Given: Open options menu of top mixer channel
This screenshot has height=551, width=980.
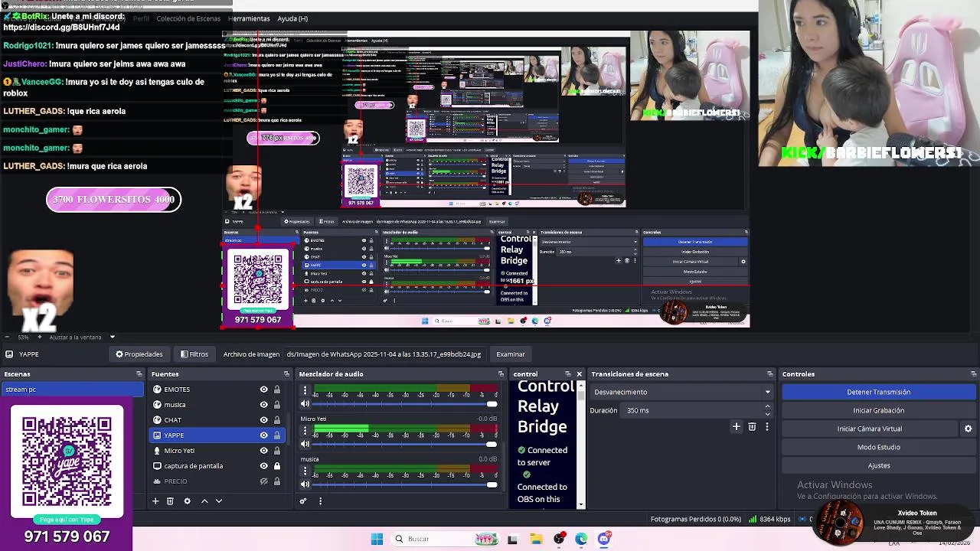Looking at the screenshot, I should point(305,391).
